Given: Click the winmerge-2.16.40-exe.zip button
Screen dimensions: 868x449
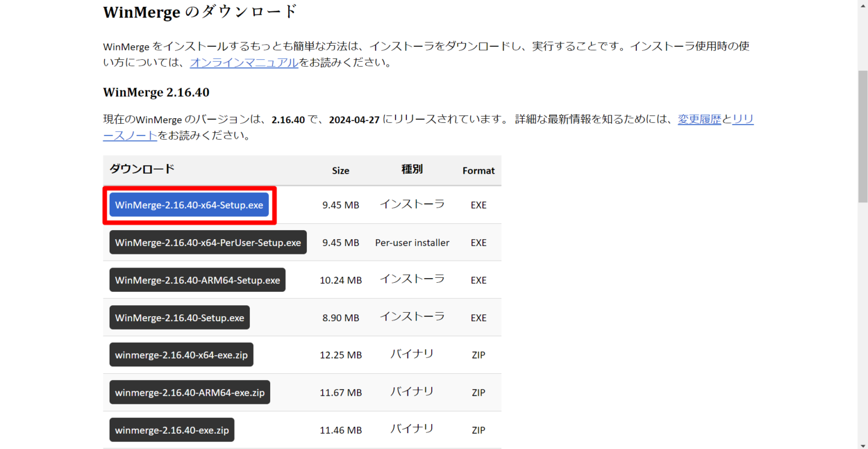Looking at the screenshot, I should tap(172, 430).
